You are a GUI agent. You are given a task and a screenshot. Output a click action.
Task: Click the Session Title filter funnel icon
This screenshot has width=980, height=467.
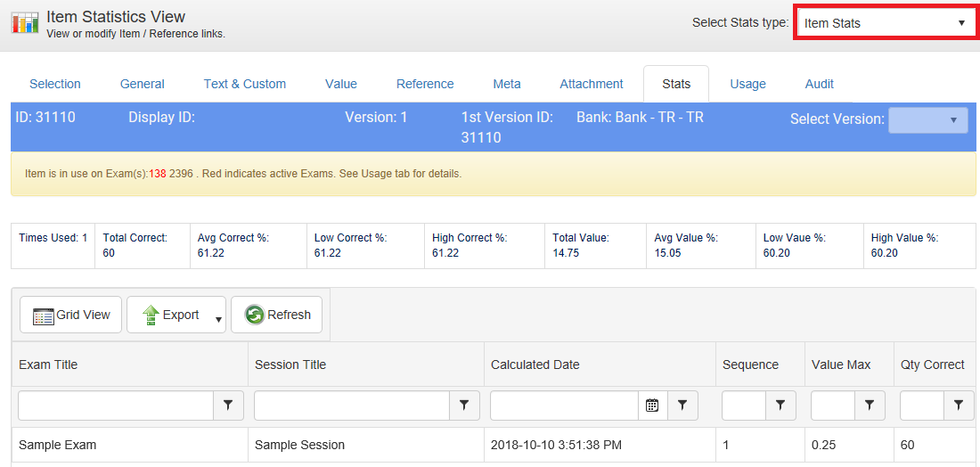coord(464,406)
